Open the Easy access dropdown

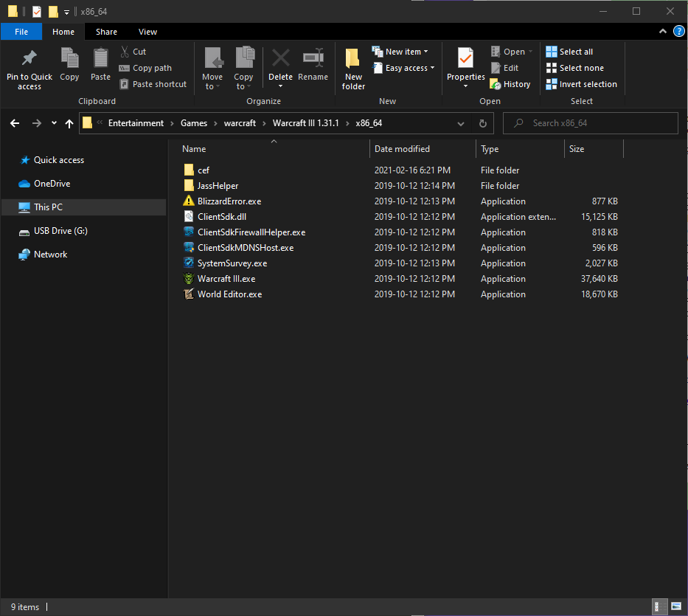point(403,68)
